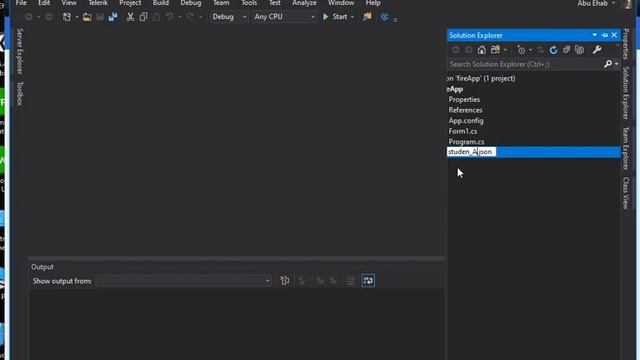The width and height of the screenshot is (640, 360).
Task: Click the studen_A.json rename text box
Action: tap(471, 152)
